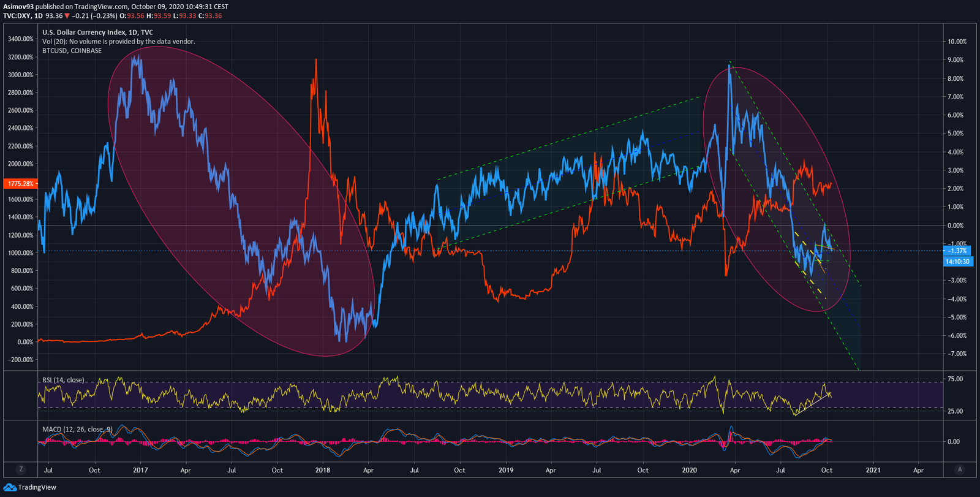Select the U.S. Dollar Currency Index legend
Screen dimensions: 980x497
(x=97, y=32)
